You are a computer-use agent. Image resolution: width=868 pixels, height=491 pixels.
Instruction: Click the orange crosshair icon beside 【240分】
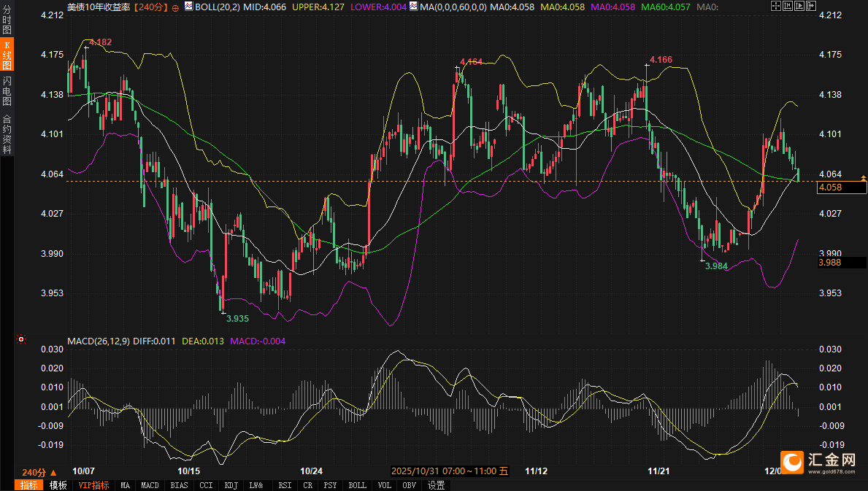pos(175,7)
